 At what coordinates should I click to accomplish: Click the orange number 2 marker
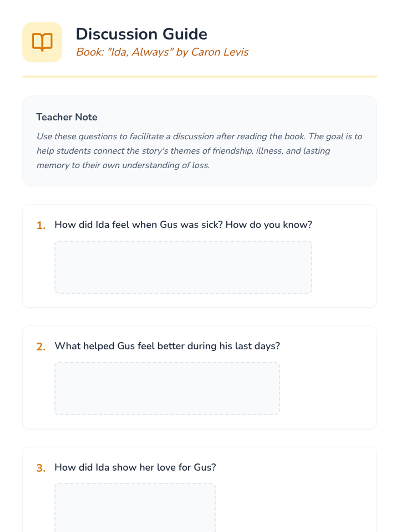click(x=41, y=347)
